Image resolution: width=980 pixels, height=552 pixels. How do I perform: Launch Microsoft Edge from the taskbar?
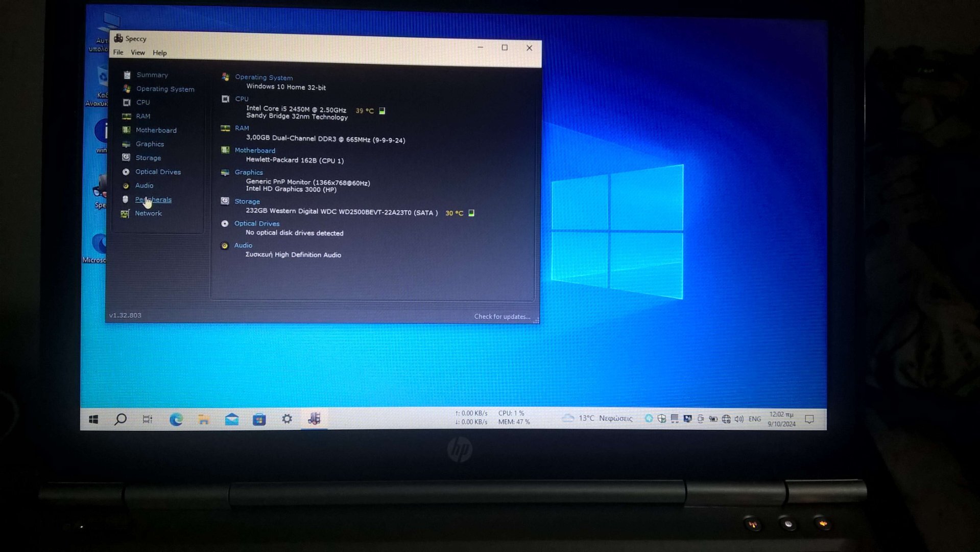tap(176, 419)
